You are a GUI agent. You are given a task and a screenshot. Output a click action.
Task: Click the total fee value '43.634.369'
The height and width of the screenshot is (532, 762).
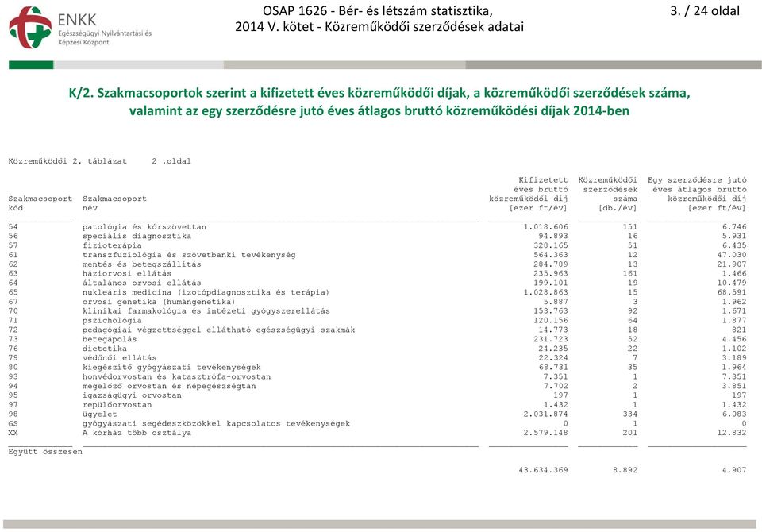[543, 470]
